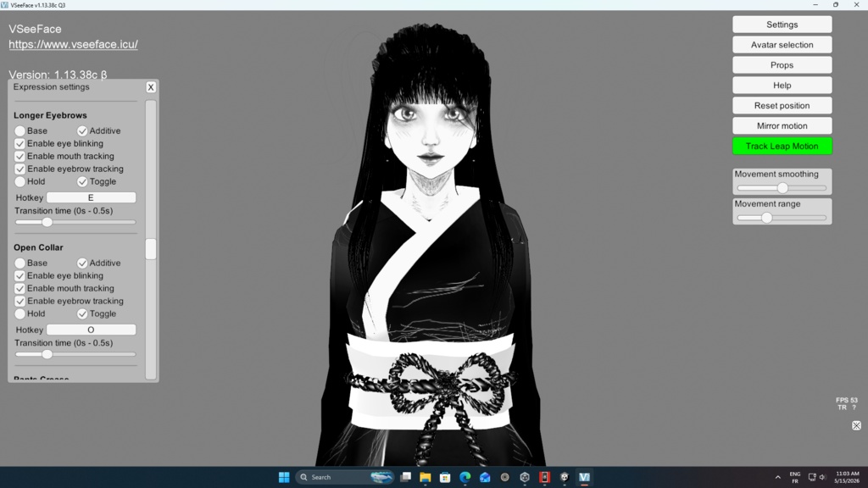Toggle mouth tracking for Longer Eyebrows

click(20, 156)
